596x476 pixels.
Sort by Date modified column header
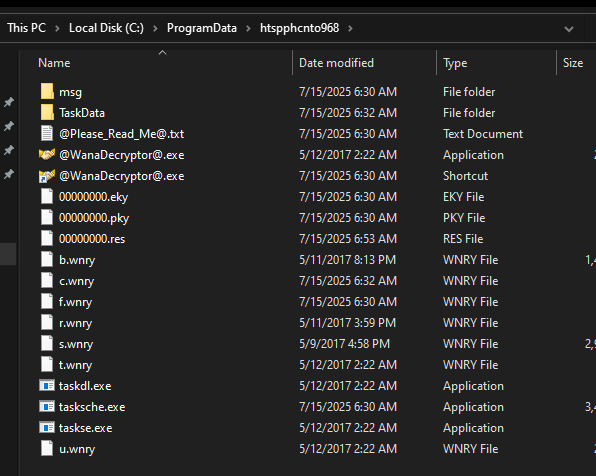(x=336, y=63)
